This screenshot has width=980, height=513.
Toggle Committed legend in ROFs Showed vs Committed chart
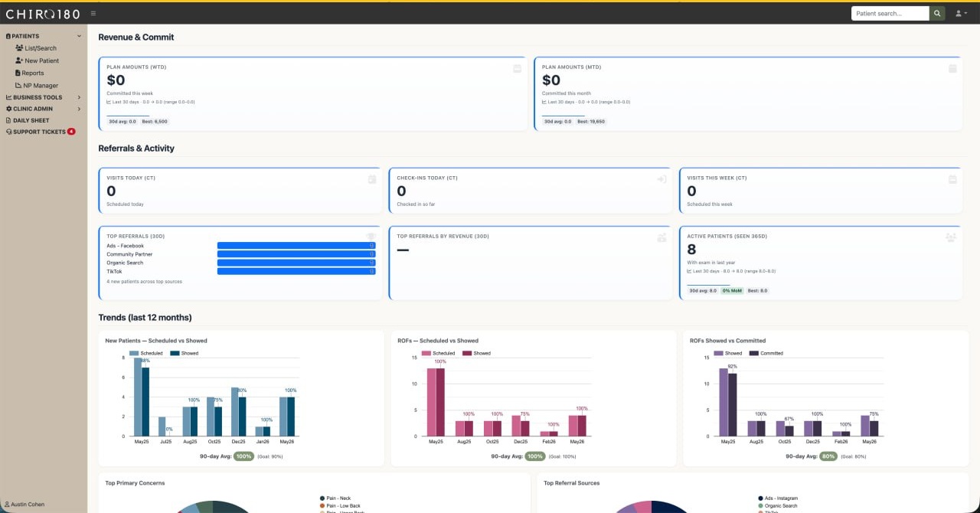(766, 353)
